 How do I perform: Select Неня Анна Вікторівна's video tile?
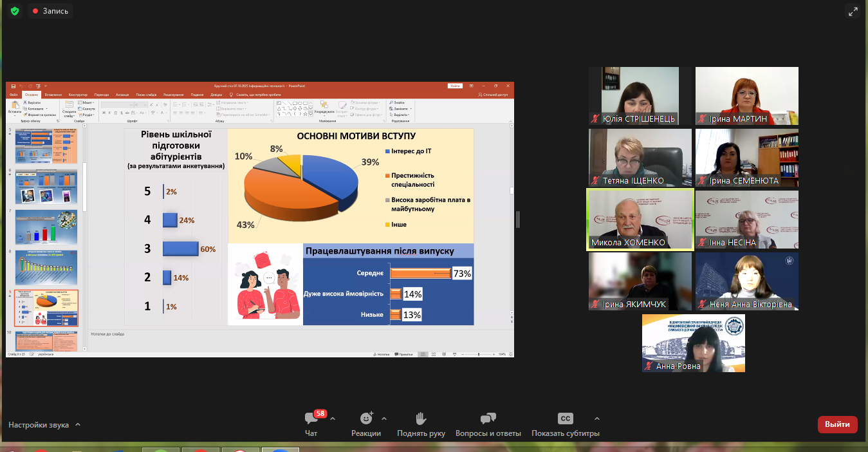[x=746, y=281]
